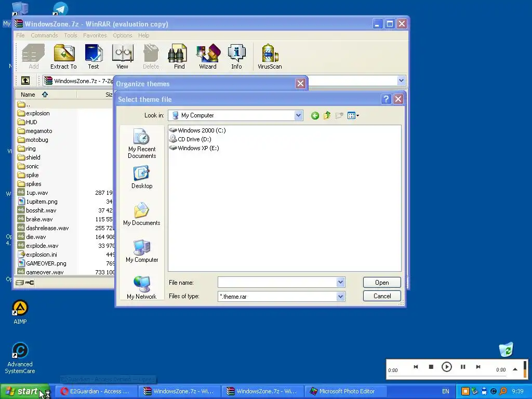Click the EN language indicator in taskbar

coord(445,391)
